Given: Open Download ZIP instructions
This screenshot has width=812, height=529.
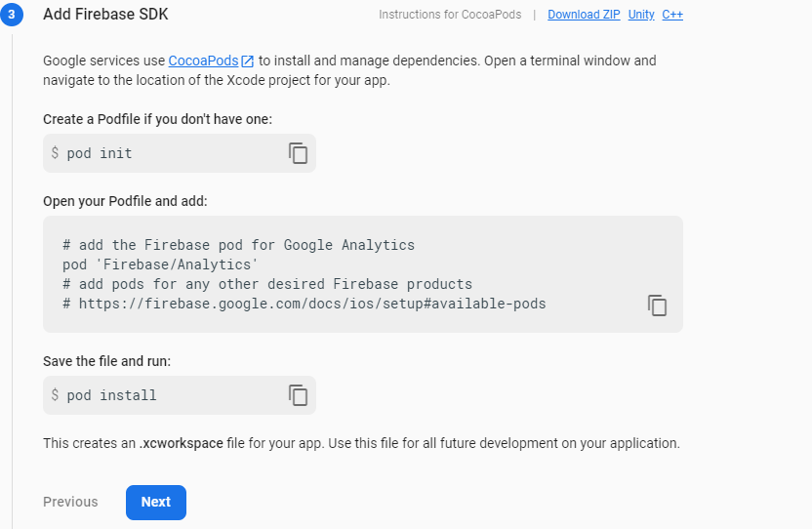Looking at the screenshot, I should tap(584, 15).
